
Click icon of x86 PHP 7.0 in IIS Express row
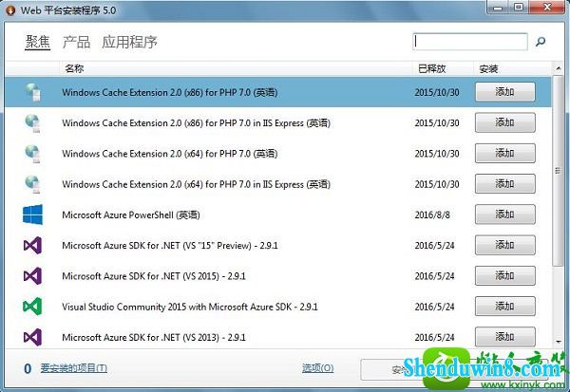32,122
